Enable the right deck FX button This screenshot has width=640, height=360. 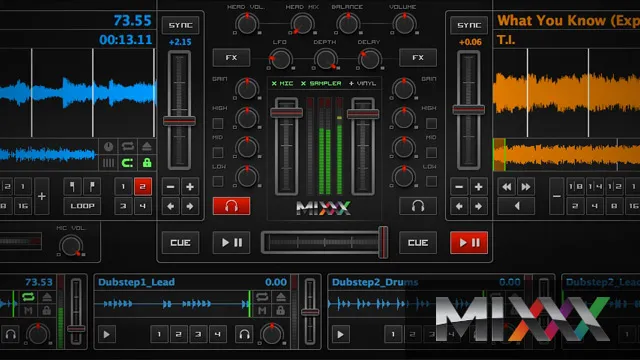tap(418, 58)
